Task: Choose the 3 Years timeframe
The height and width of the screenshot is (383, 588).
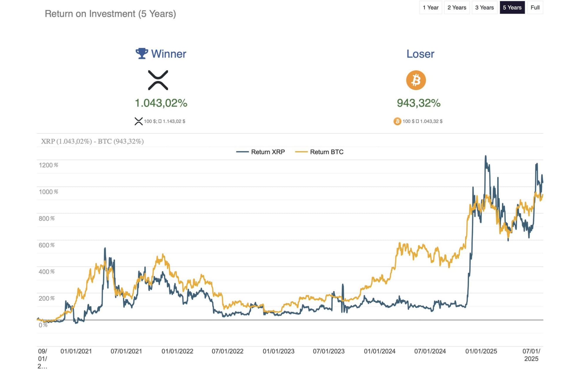Action: pos(484,8)
